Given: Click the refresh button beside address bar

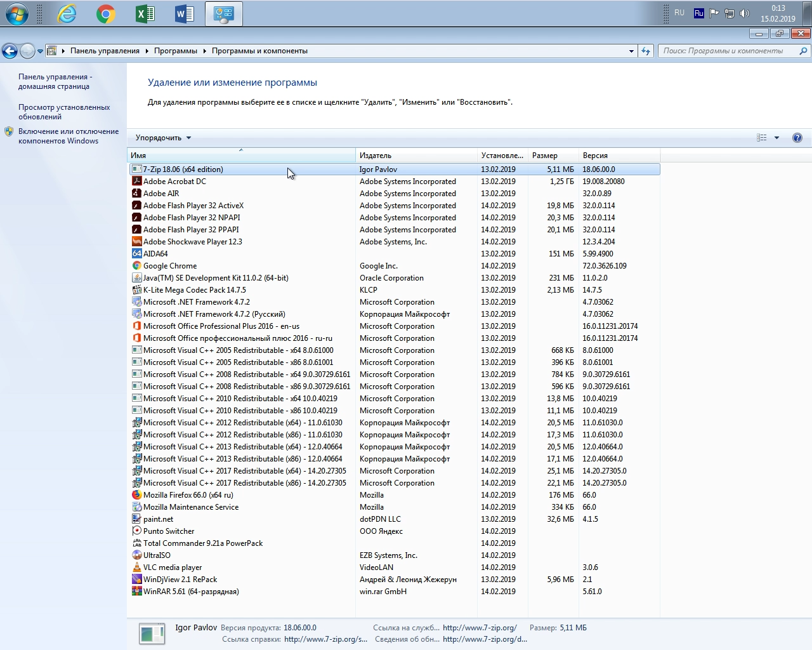Looking at the screenshot, I should pyautogui.click(x=646, y=51).
